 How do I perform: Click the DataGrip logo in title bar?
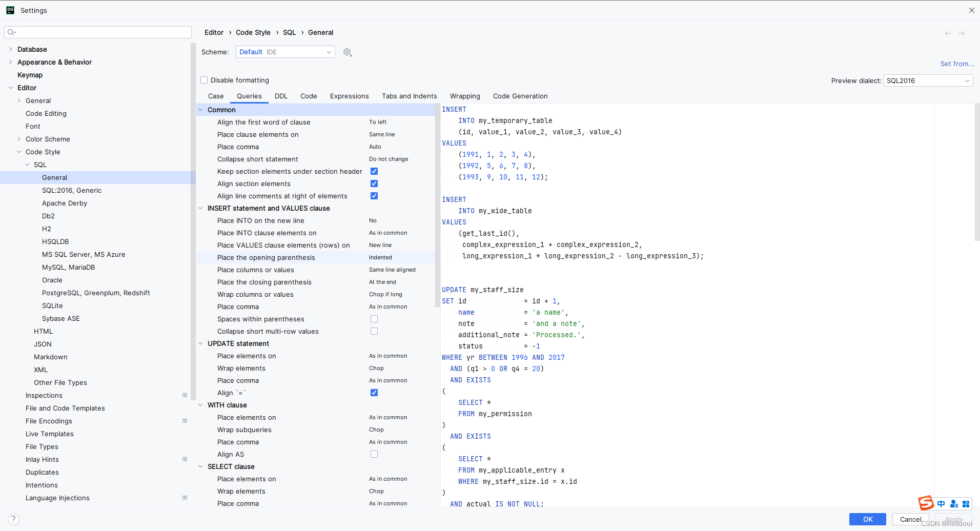[x=10, y=10]
